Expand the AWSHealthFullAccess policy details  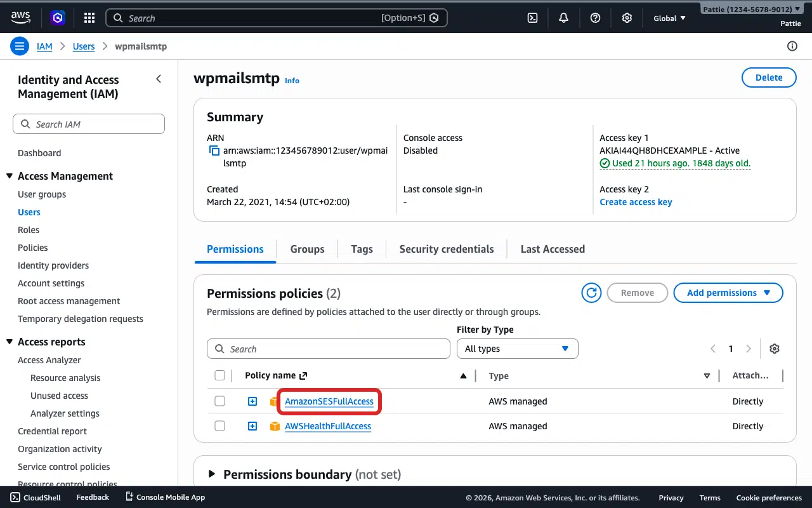tap(252, 426)
